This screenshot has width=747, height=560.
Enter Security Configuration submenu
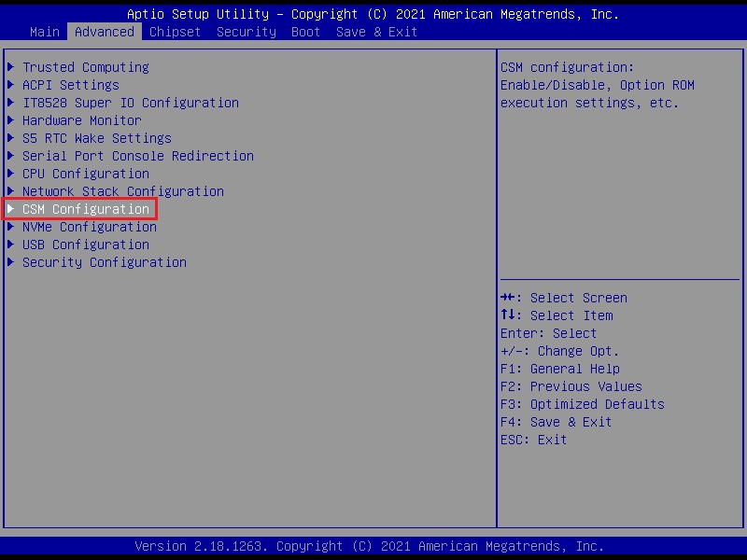(104, 262)
